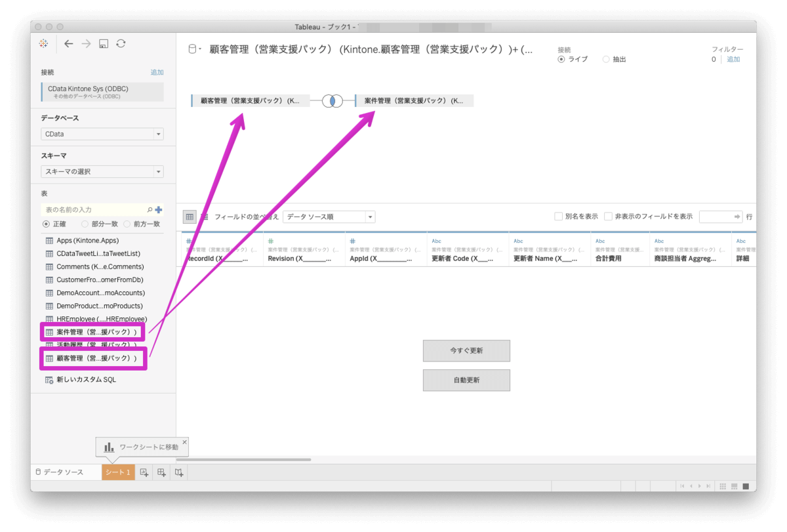This screenshot has width=787, height=532.
Task: Click the 案件管理 table box on join canvas
Action: pyautogui.click(x=414, y=101)
